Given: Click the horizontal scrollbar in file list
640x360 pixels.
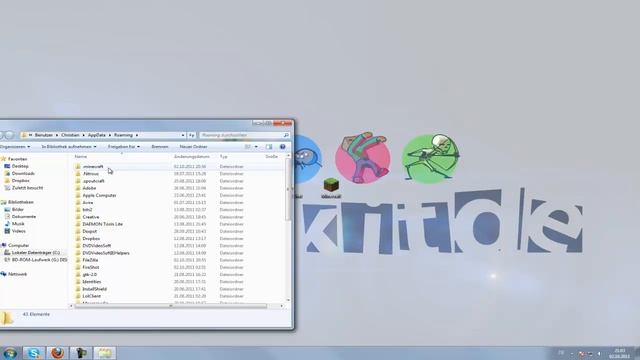Looking at the screenshot, I should point(171,306).
